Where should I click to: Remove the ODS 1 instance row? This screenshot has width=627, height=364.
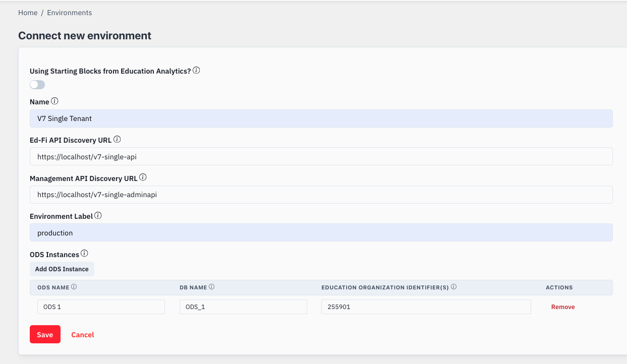tap(563, 307)
